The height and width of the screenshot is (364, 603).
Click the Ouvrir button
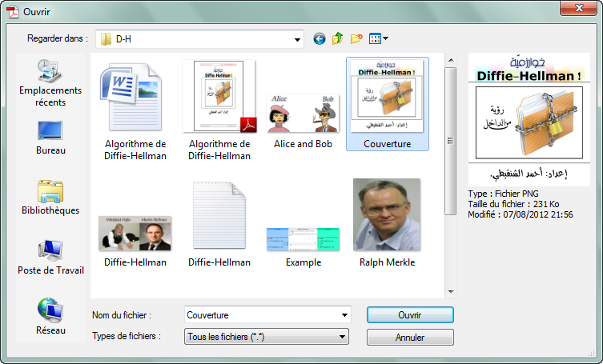tap(410, 315)
